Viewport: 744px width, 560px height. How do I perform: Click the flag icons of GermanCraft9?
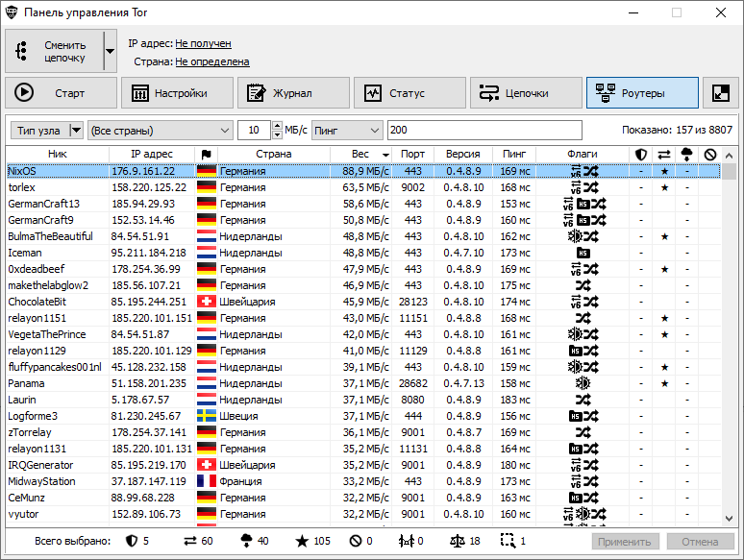[584, 220]
